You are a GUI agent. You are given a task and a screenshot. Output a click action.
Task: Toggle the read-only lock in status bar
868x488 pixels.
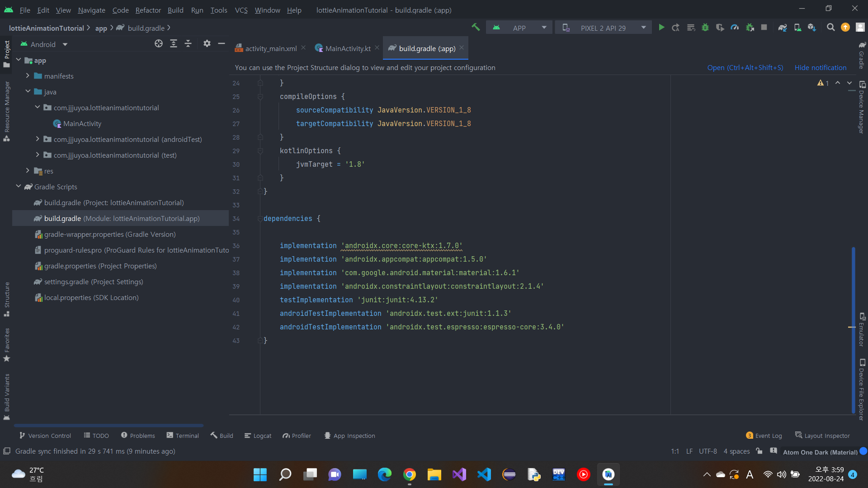point(759,451)
